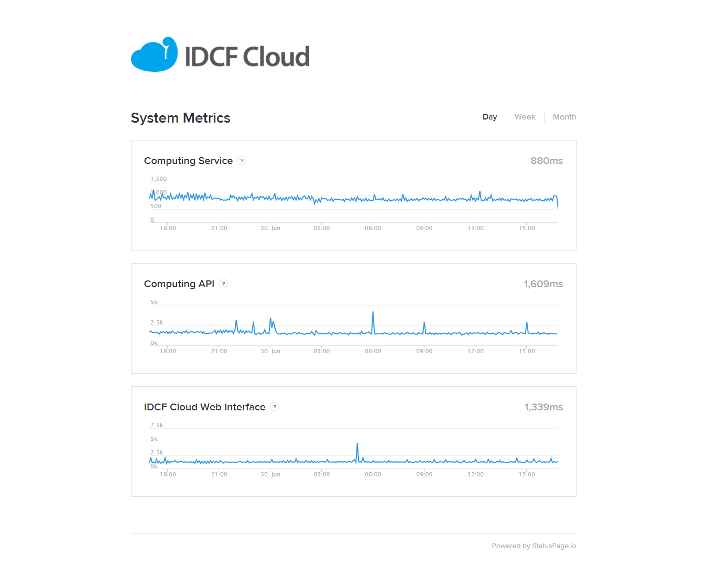Click the Computing Service peak after 12:00
The width and height of the screenshot is (707, 588).
pos(480,192)
